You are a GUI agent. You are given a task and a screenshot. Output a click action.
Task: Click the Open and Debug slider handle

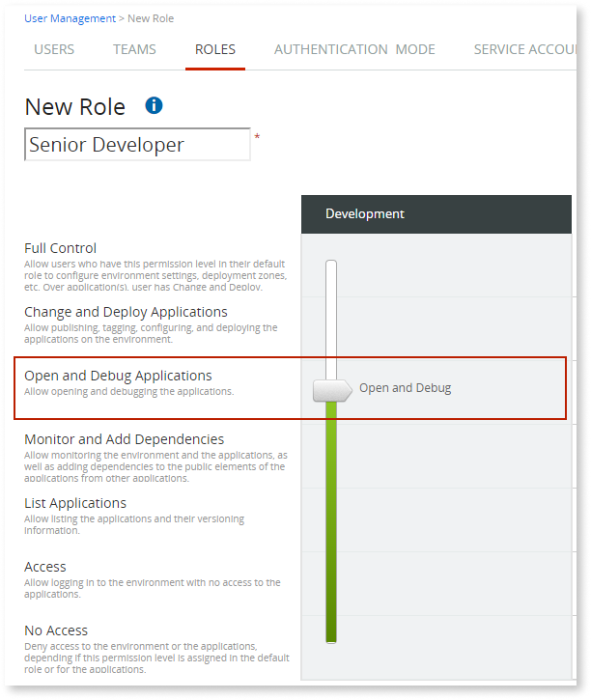click(332, 391)
